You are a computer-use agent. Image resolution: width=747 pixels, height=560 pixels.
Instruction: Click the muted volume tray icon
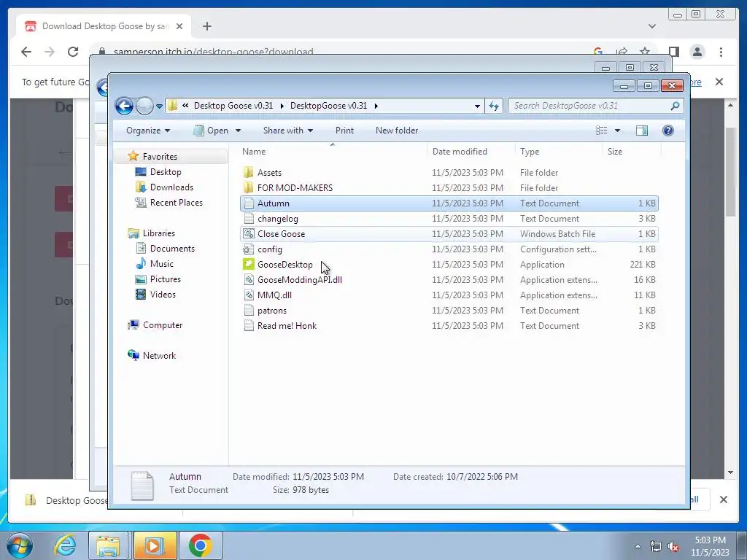673,547
